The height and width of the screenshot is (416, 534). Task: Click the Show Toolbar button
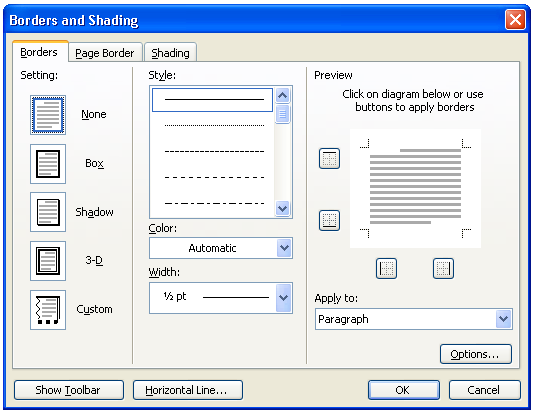(68, 390)
